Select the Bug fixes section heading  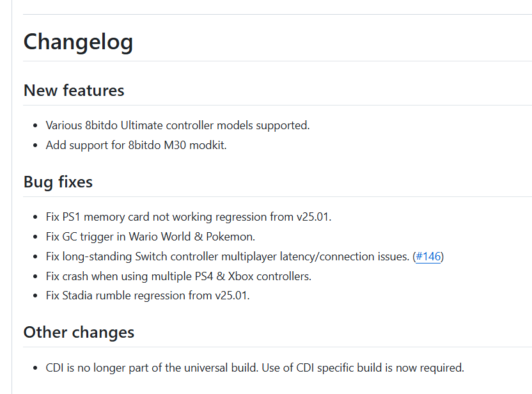pos(58,182)
